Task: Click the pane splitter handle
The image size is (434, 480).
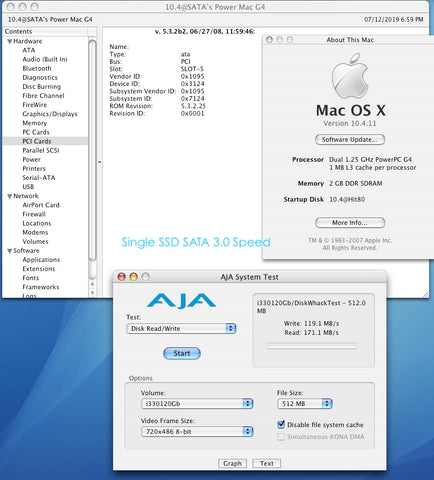Action: [x=99, y=162]
